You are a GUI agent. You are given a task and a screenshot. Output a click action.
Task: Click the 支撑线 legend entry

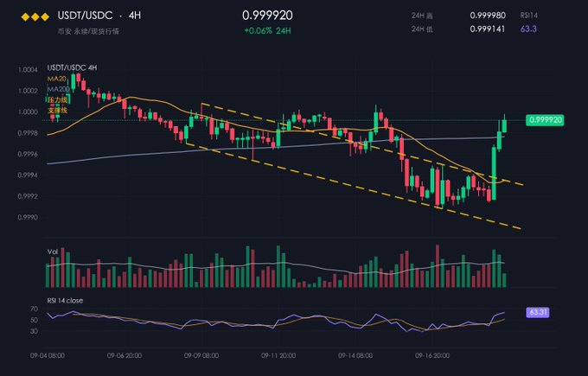point(57,111)
